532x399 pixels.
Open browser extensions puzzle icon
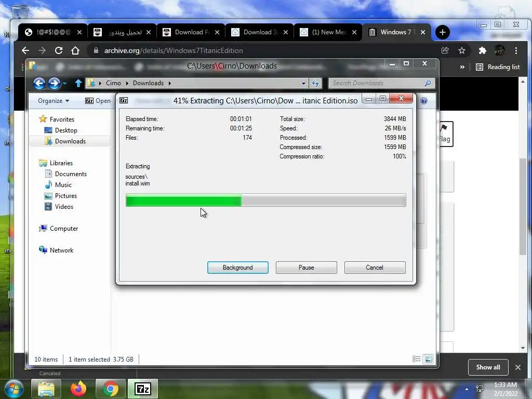tap(482, 50)
